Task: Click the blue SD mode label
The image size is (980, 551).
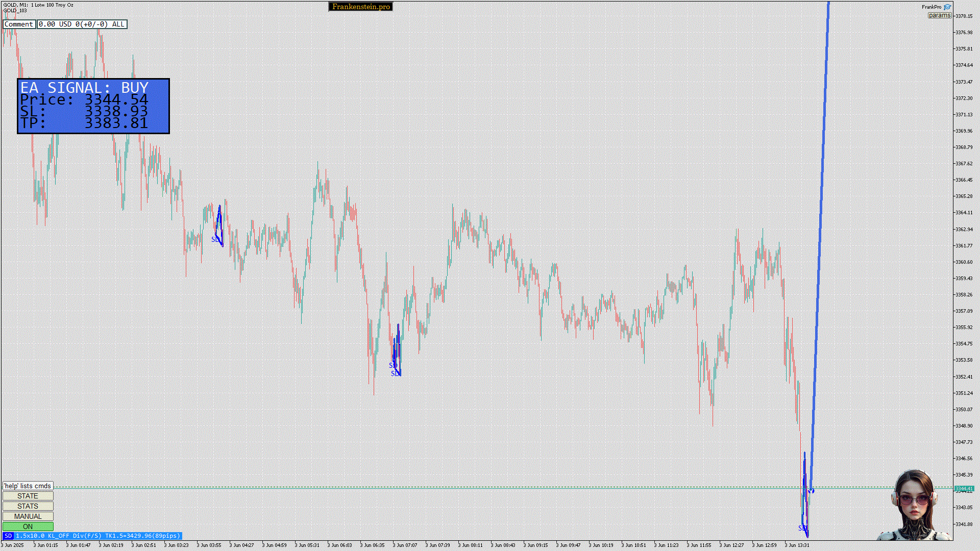Action: 8,536
